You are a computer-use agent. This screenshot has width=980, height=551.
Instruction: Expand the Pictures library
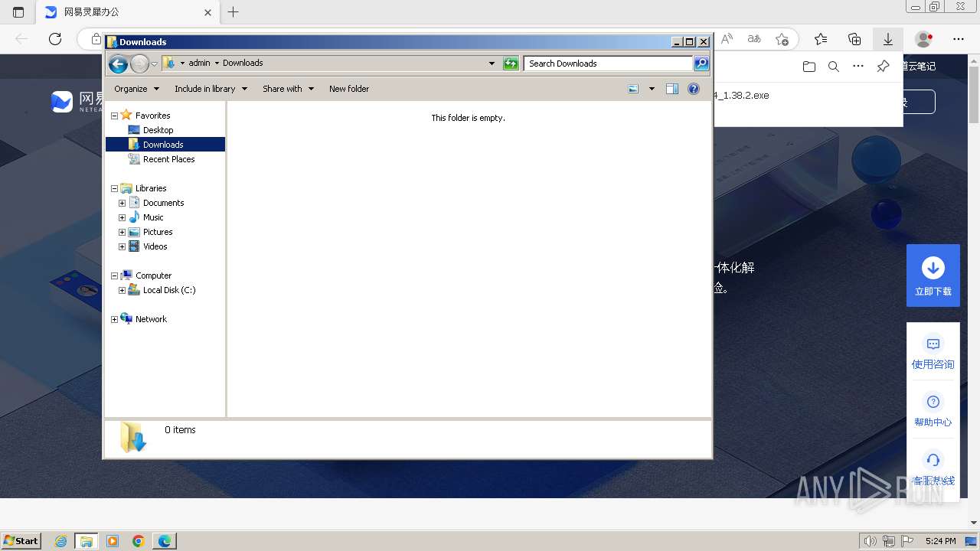pyautogui.click(x=122, y=232)
